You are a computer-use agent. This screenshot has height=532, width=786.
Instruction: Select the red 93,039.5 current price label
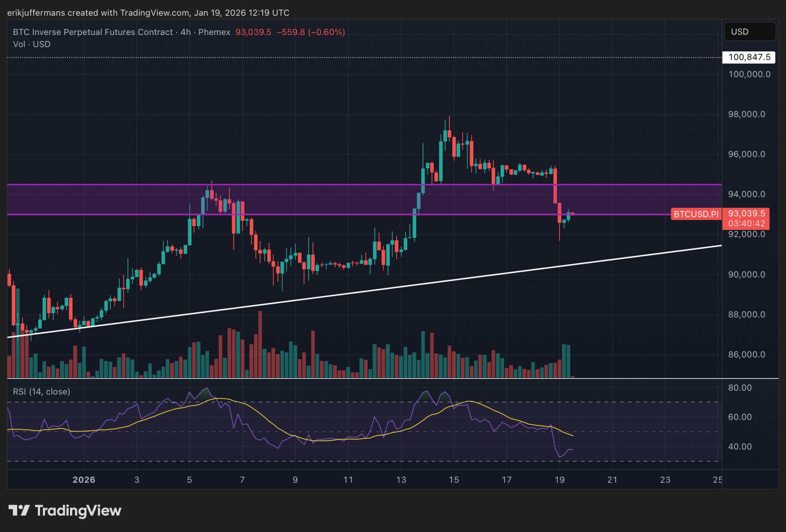[x=746, y=213]
